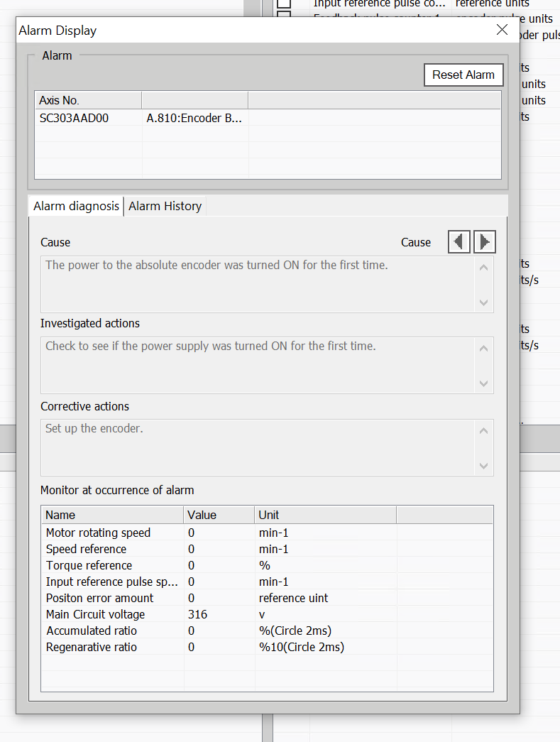Screen dimensions: 560x742
Task: Click the A.810 Encoder alarm entry
Action: (x=194, y=119)
